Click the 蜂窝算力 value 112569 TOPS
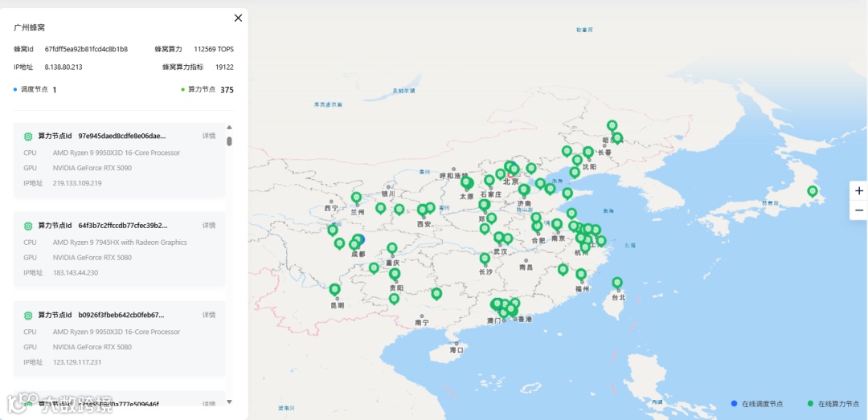The image size is (868, 420). point(214,49)
